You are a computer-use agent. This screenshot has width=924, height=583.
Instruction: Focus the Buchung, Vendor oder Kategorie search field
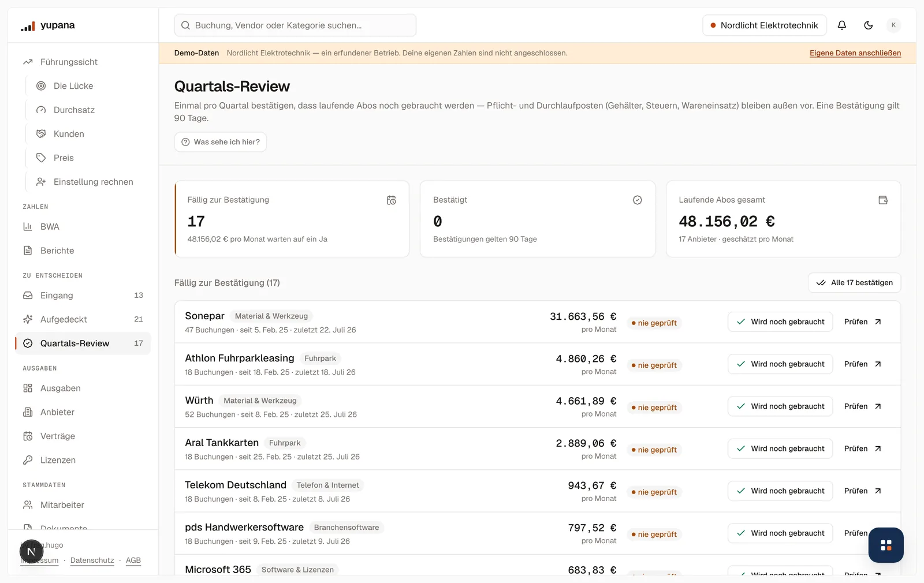coord(295,25)
